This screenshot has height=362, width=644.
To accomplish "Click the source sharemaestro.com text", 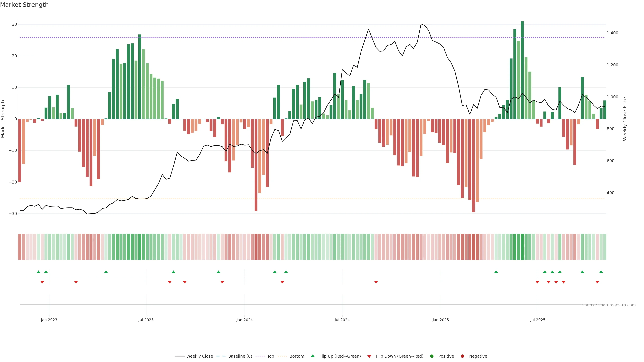I will pyautogui.click(x=609, y=305).
